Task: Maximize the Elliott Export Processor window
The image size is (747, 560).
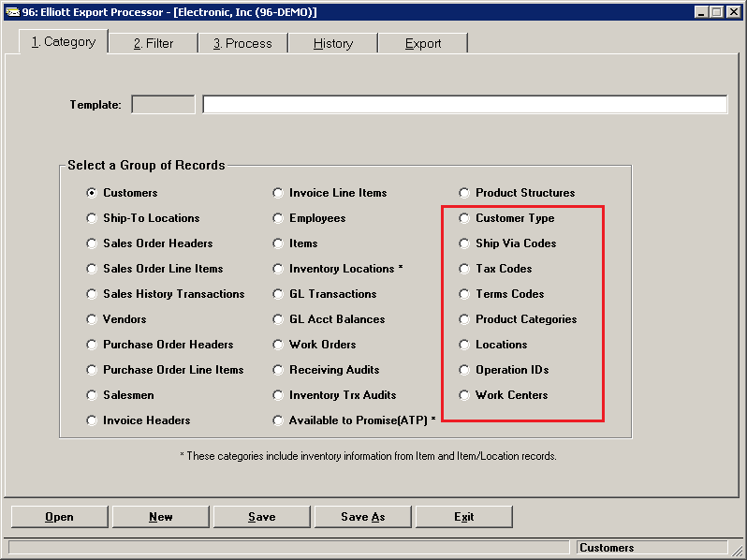Action: [716, 12]
